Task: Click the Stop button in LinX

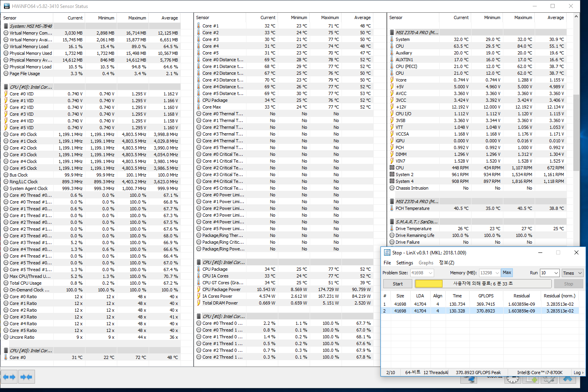Action: point(569,284)
